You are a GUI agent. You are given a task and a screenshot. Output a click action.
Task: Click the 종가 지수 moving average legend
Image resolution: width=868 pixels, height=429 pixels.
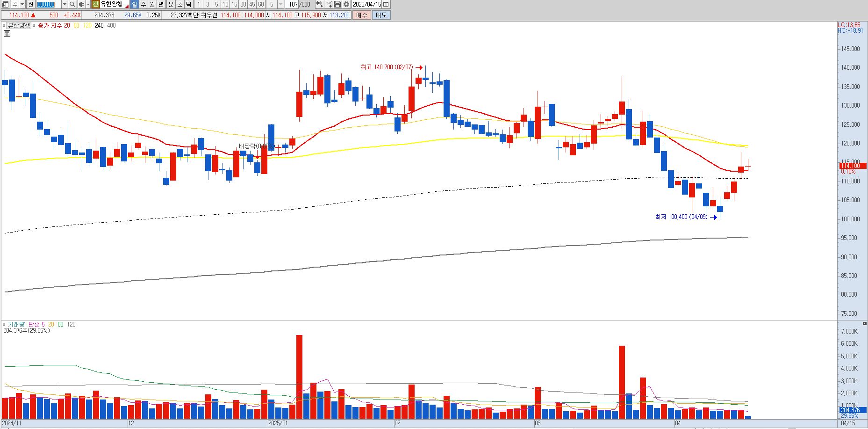(50, 25)
